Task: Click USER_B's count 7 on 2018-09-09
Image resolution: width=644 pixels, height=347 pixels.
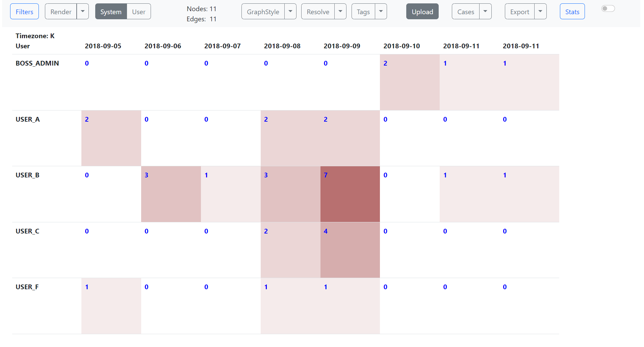Action: [326, 175]
